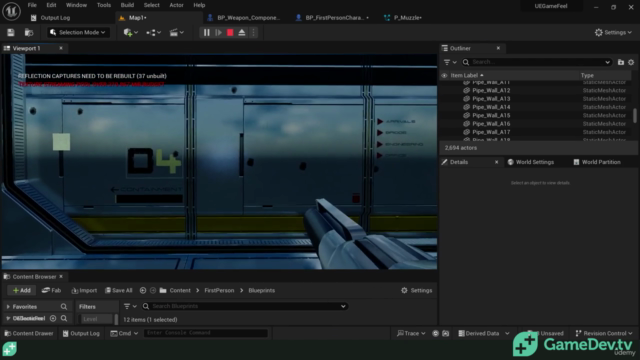Screen dimensions: 640x360
Task: Click the Outliner vertical scrollbar
Action: tap(635, 115)
